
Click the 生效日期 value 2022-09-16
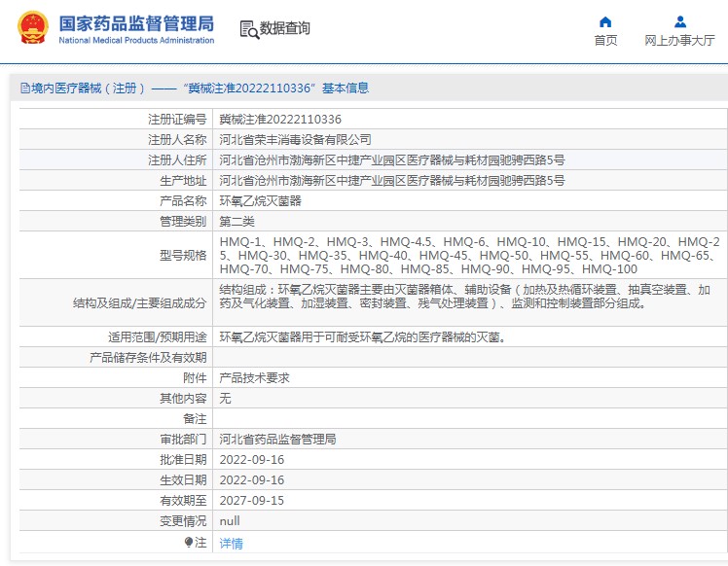click(252, 480)
